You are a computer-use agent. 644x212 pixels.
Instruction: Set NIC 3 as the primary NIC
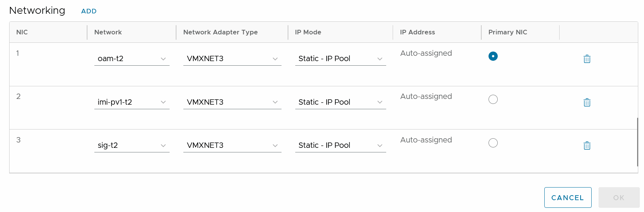493,143
